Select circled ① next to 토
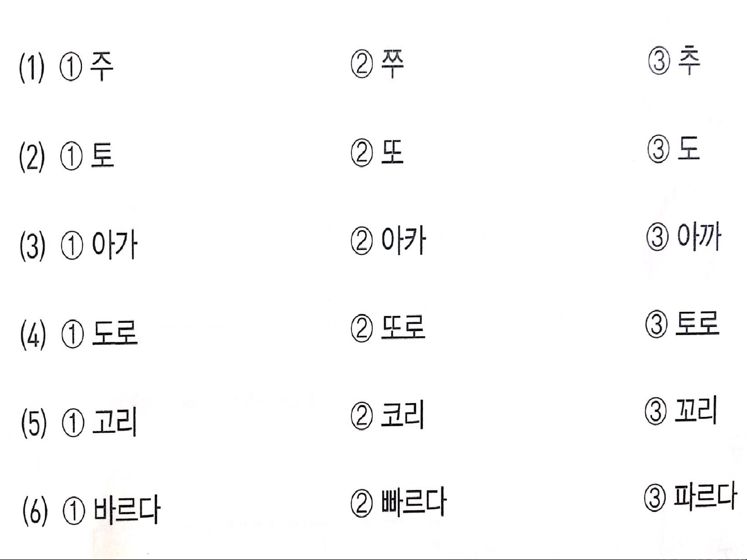 tap(72, 157)
